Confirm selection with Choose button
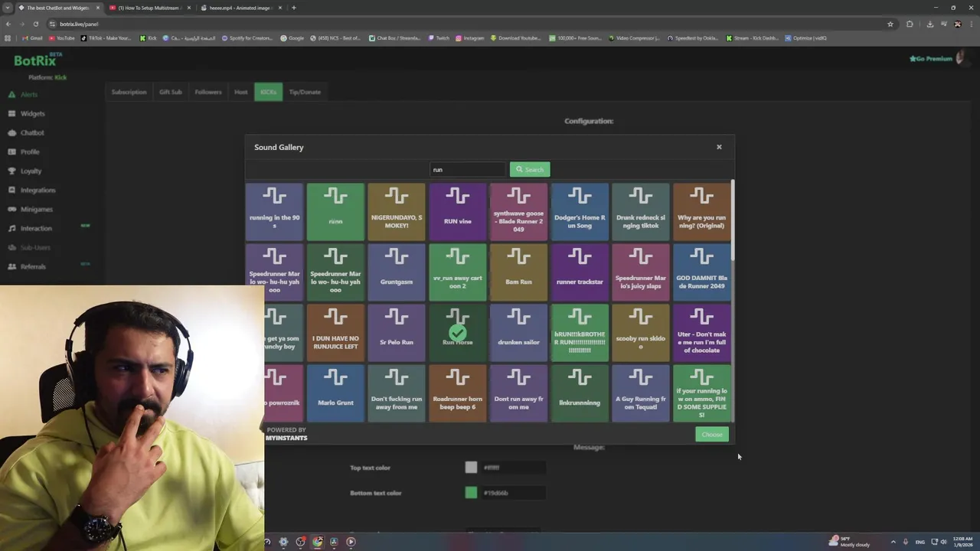The image size is (980, 551). coord(712,435)
